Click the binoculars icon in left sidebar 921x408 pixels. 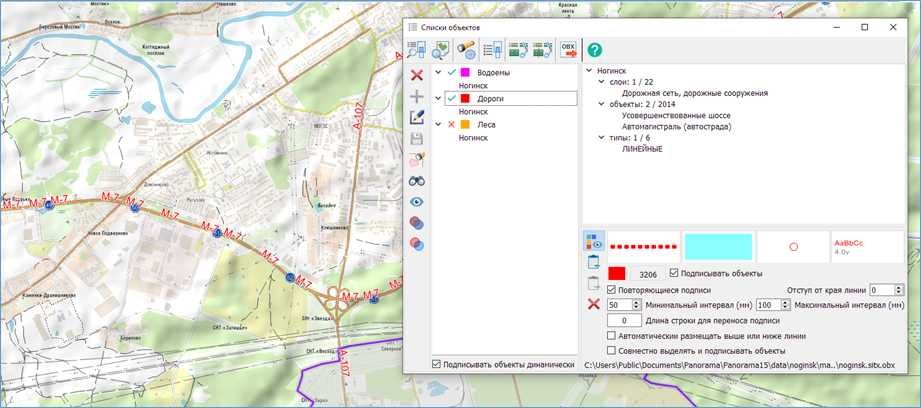(x=418, y=180)
